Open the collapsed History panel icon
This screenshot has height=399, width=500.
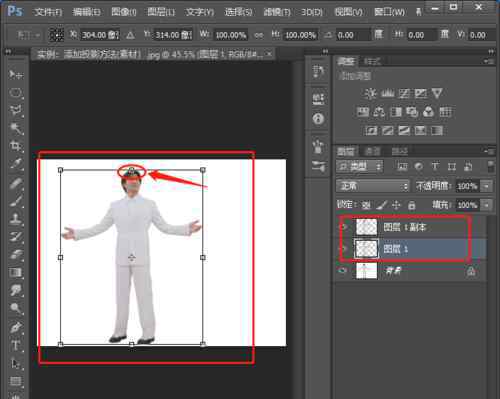(319, 72)
